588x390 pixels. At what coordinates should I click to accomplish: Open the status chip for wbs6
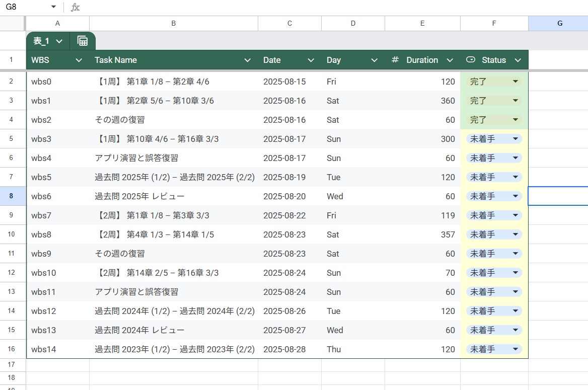494,196
